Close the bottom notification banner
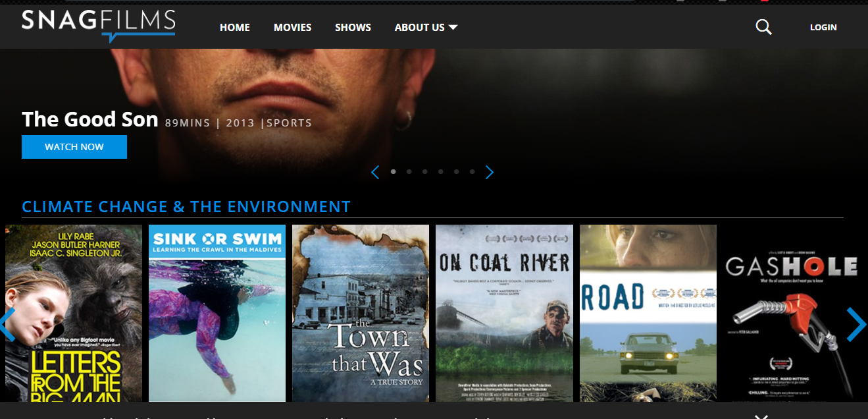Image resolution: width=868 pixels, height=419 pixels. click(x=761, y=416)
